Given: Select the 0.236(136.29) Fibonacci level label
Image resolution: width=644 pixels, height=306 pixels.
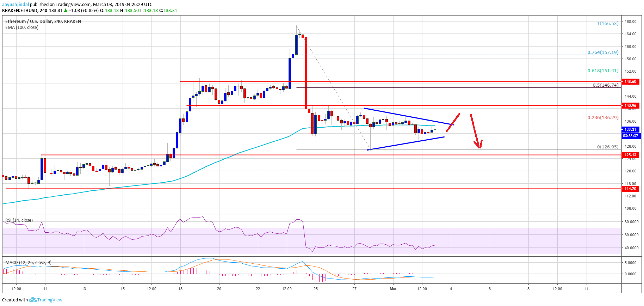Looking at the screenshot, I should pyautogui.click(x=603, y=118).
